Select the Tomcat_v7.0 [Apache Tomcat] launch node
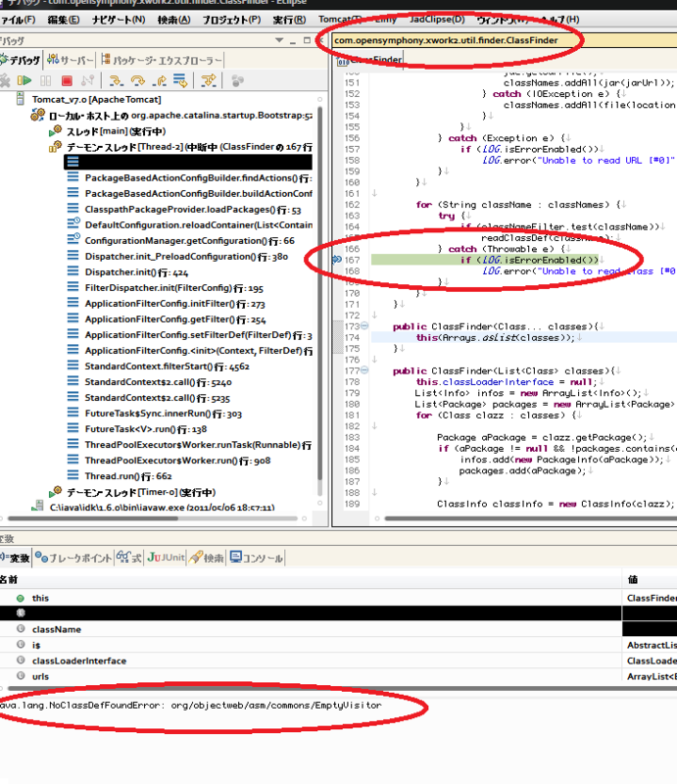This screenshot has width=677, height=784. (x=96, y=100)
